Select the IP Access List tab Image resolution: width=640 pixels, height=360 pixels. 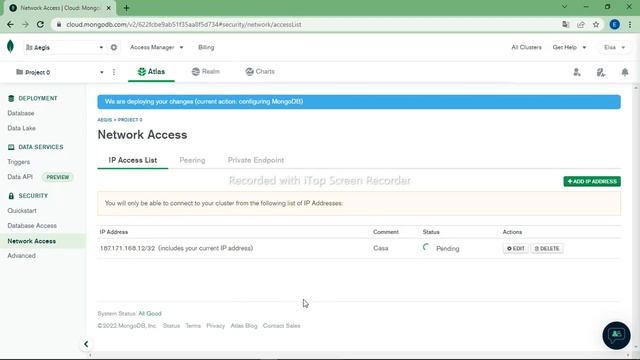click(133, 160)
